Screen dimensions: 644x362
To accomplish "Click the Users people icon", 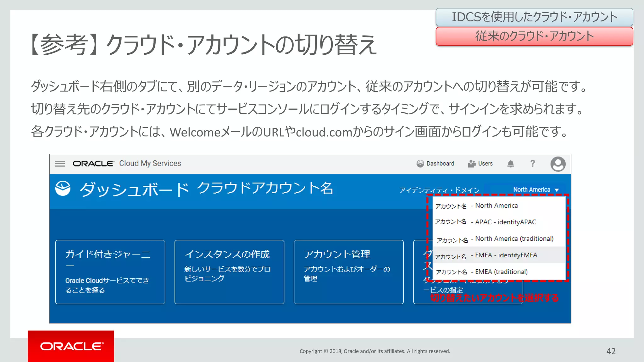I will point(471,163).
